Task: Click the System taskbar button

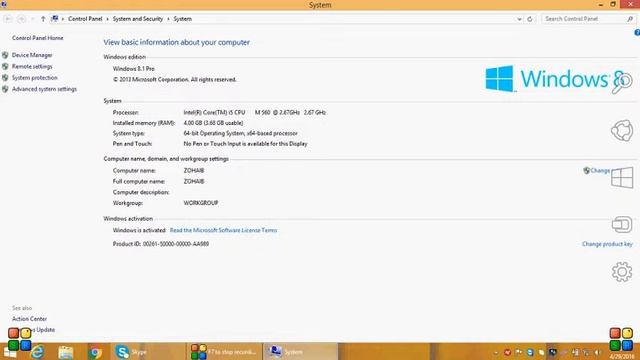Action: tap(301, 352)
